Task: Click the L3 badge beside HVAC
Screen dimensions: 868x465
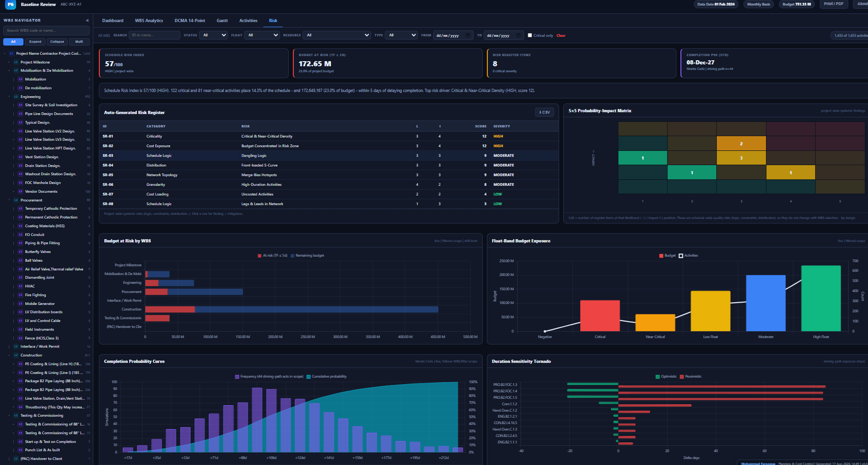Action: [21, 286]
